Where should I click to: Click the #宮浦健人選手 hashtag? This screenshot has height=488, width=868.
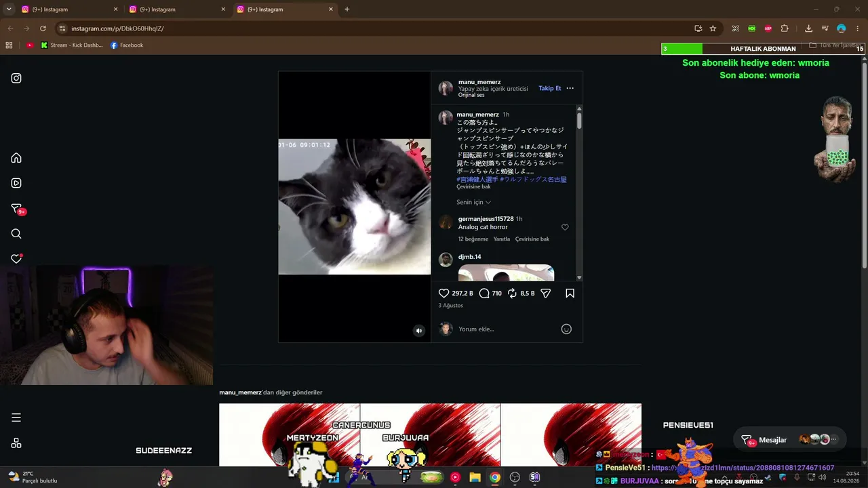(x=477, y=180)
